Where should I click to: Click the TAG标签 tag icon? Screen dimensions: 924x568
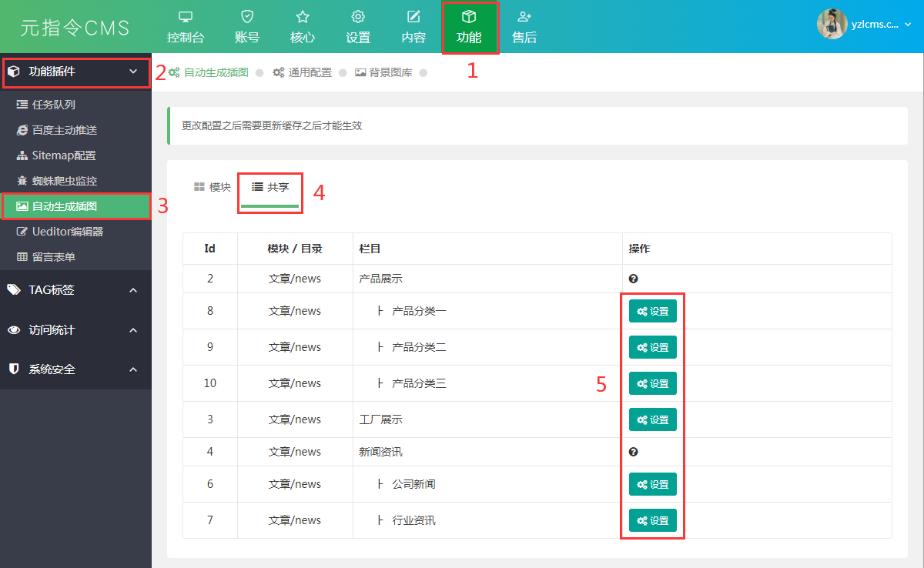click(x=14, y=290)
